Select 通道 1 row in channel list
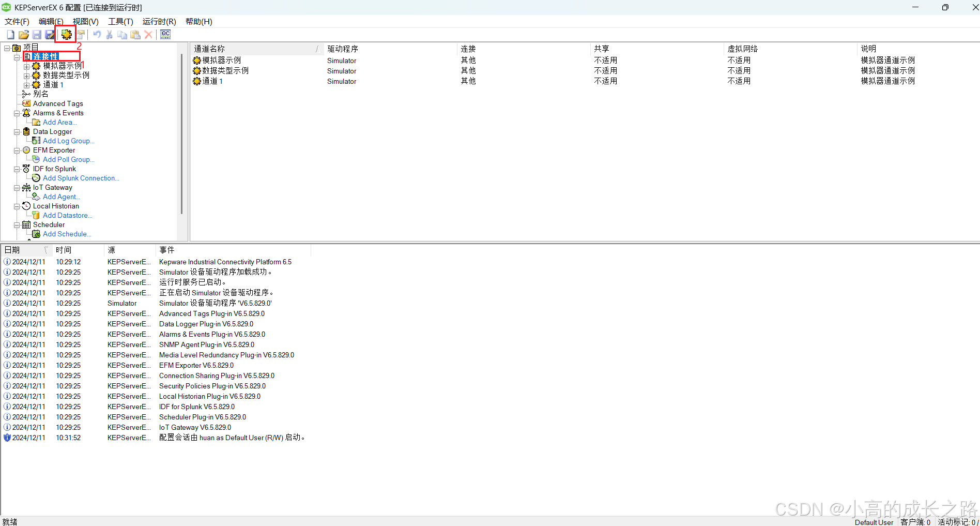Screen dimensions: 980x526 click(x=585, y=81)
